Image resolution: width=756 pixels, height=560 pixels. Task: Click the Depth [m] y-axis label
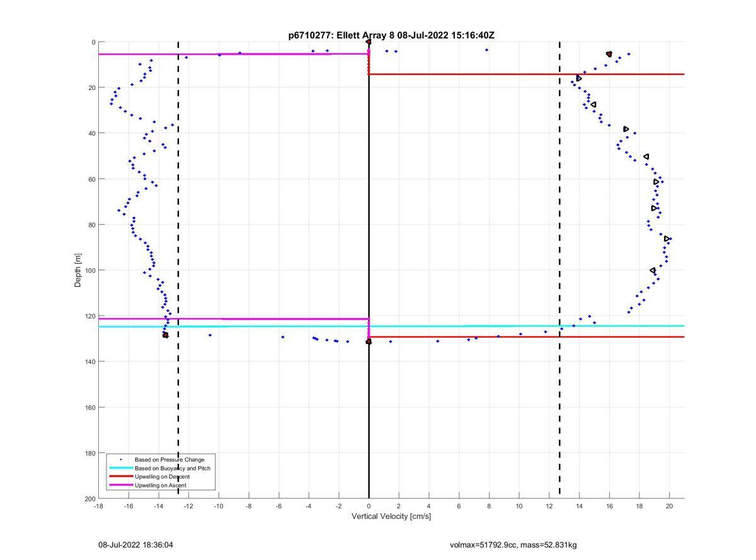[78, 270]
